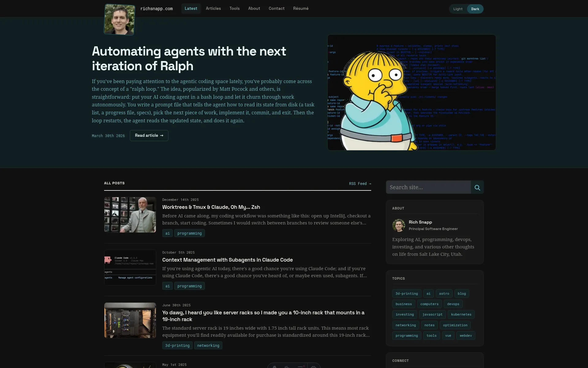Switch to Light theme

[x=458, y=9]
